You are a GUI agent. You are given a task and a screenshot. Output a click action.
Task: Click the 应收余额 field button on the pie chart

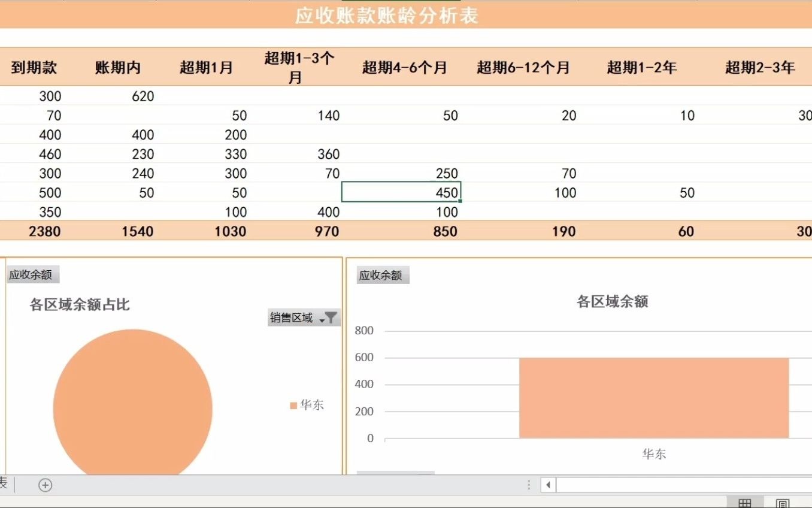[32, 274]
